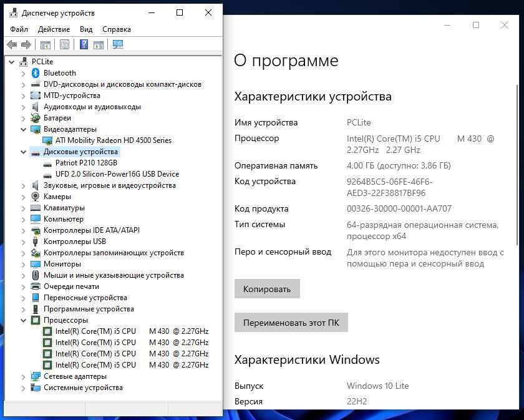Click the Мониторы monitor icon
Image resolution: width=524 pixels, height=420 pixels.
click(x=36, y=264)
